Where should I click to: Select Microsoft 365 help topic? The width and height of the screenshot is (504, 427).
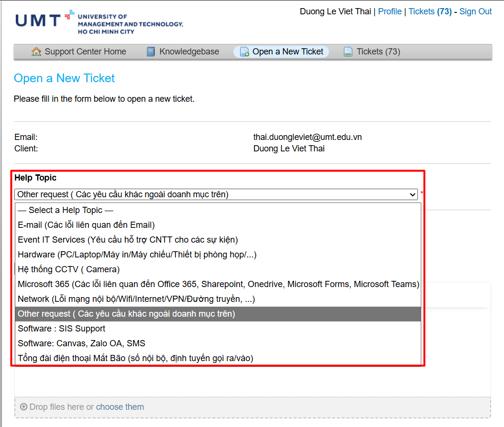pyautogui.click(x=218, y=284)
